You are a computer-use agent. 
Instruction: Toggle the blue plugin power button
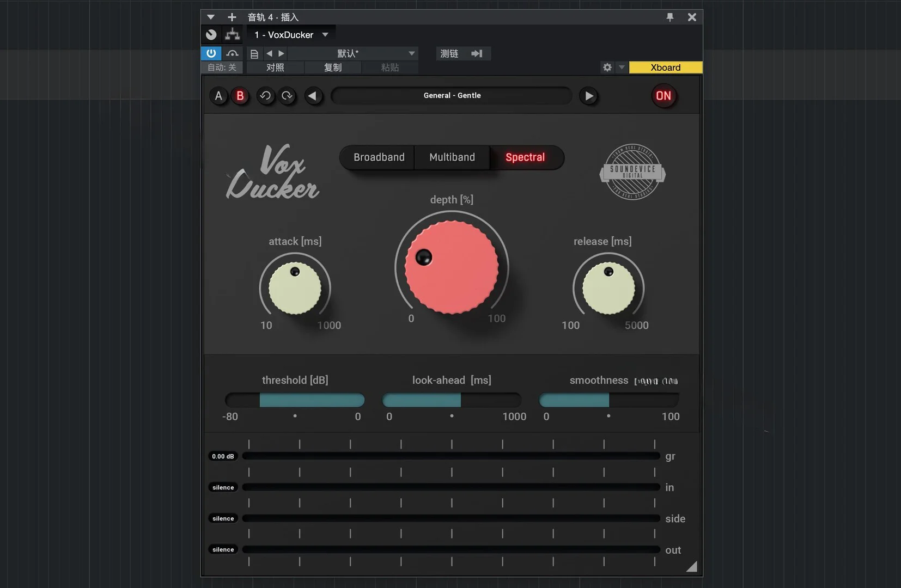pos(211,53)
